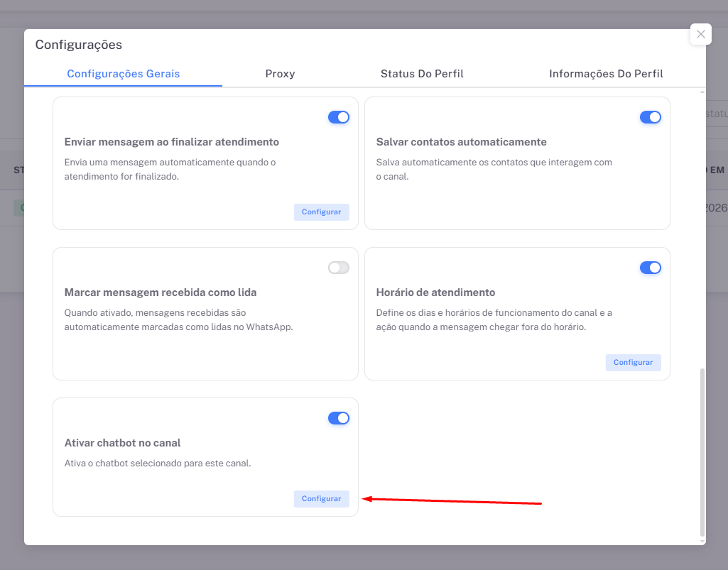728x570 pixels.
Task: Open the Status Do Perfil tab
Action: (422, 74)
